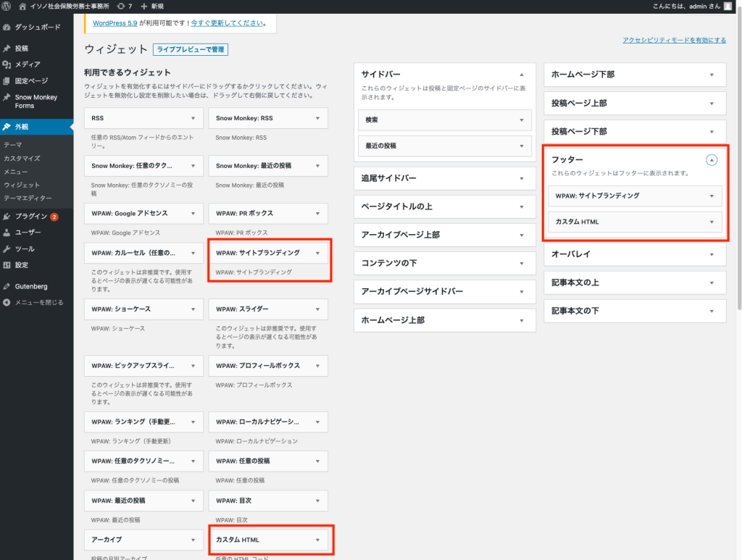Click the 今すぐ更新してください link

(x=227, y=23)
